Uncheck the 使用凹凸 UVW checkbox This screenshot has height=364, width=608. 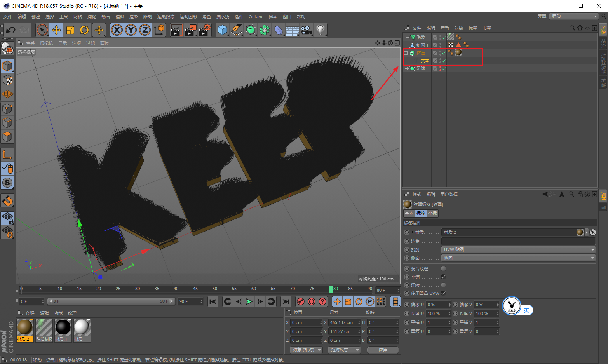443,293
